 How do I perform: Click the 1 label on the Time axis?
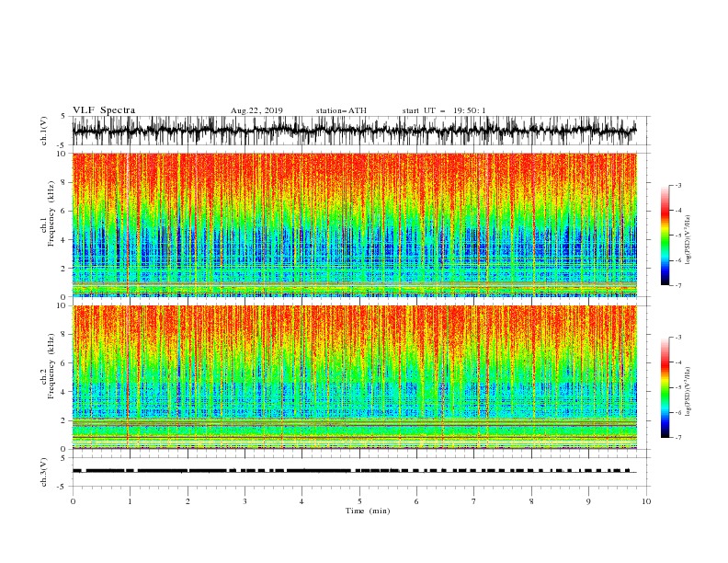point(130,501)
